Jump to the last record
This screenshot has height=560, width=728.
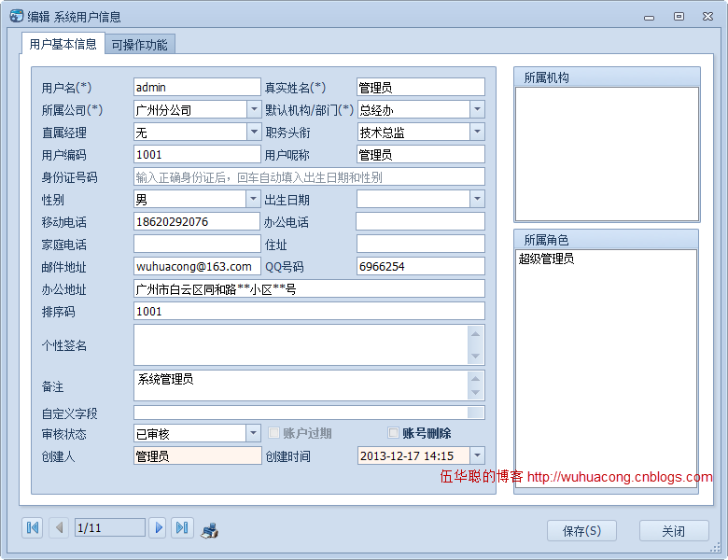tap(182, 528)
